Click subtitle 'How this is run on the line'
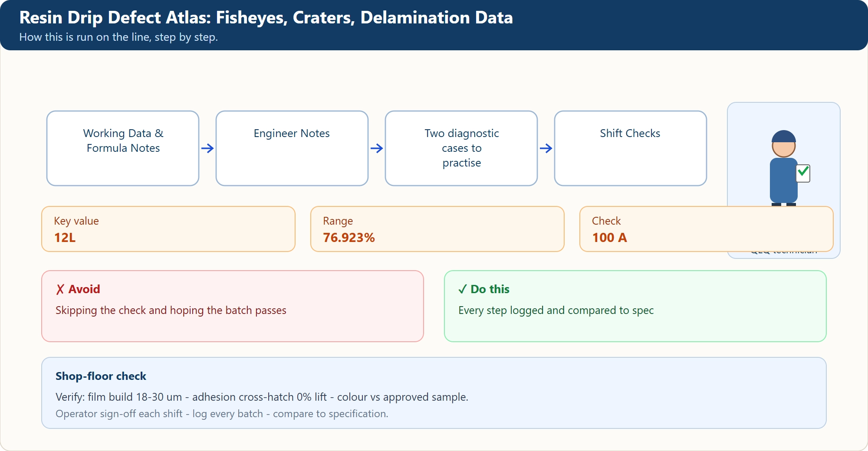This screenshot has height=451, width=868. (x=118, y=37)
